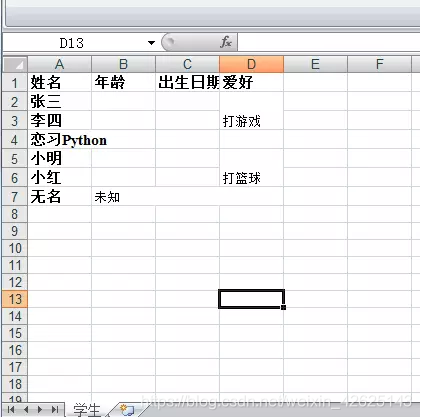
Task: Click the insert new worksheet tab icon
Action: [x=127, y=410]
